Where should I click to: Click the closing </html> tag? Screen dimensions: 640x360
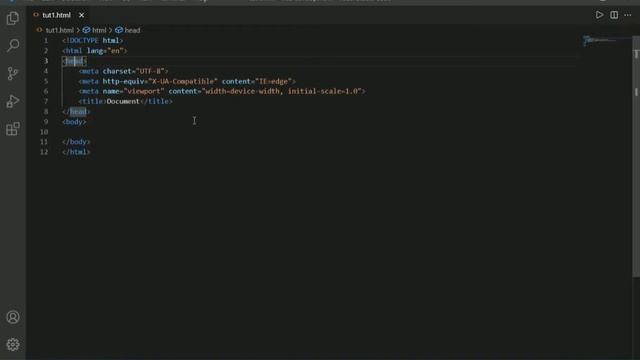tap(76, 152)
